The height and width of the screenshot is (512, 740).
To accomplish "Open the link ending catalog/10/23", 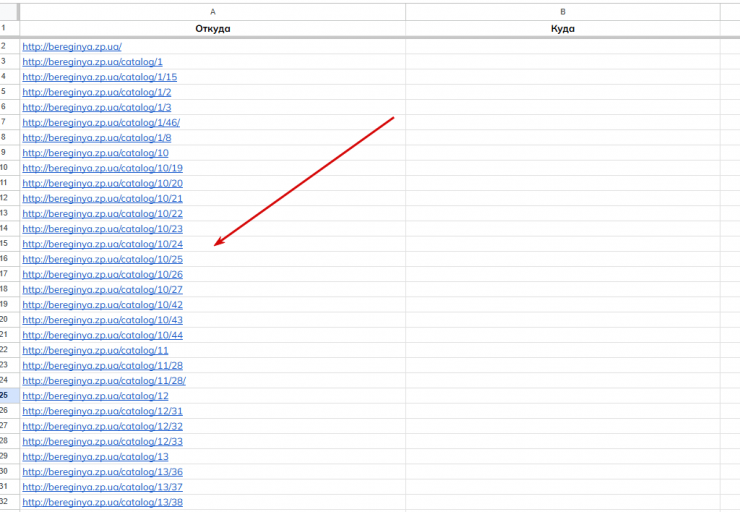I will [x=102, y=229].
